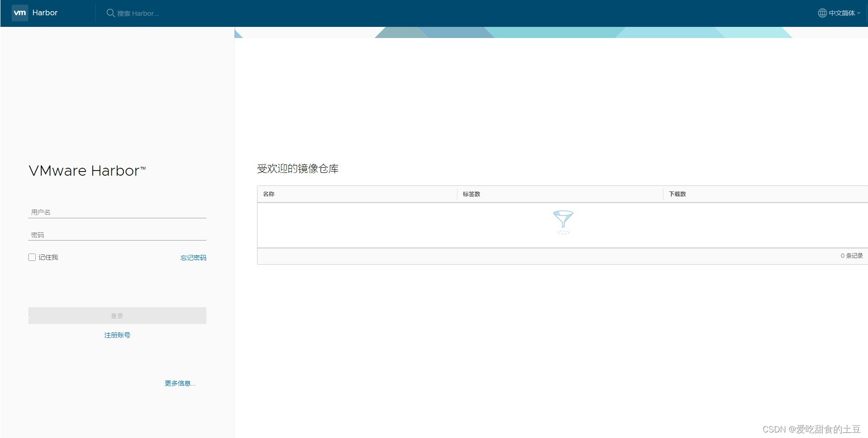Screen dimensions: 868x438
Task: Click the empty-table funnel placeholder icon
Action: (563, 222)
